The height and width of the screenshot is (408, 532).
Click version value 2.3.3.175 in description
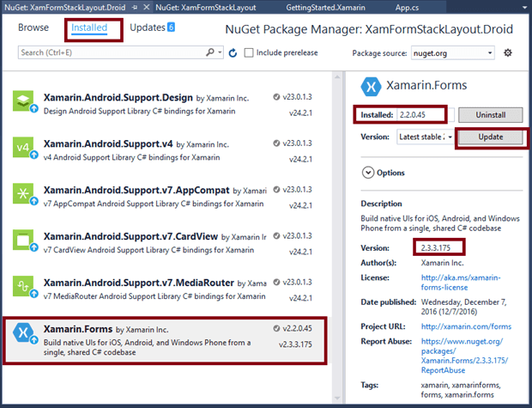tap(436, 248)
